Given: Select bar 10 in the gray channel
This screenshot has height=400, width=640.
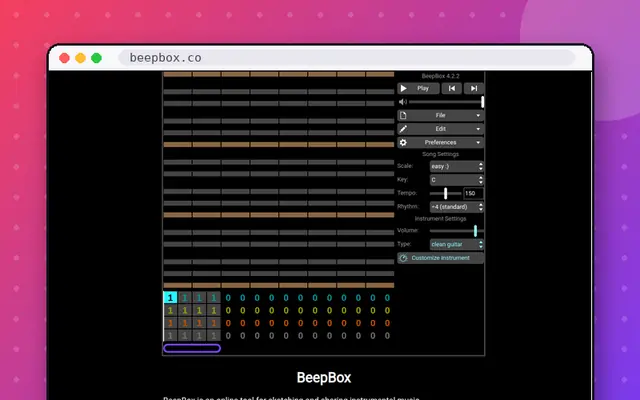Looking at the screenshot, I should point(300,336).
